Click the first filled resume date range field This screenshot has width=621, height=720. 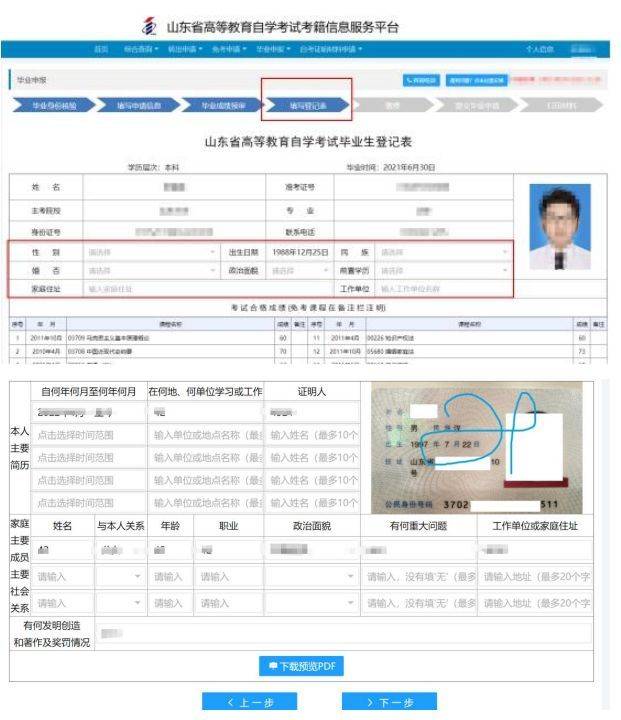(x=89, y=412)
